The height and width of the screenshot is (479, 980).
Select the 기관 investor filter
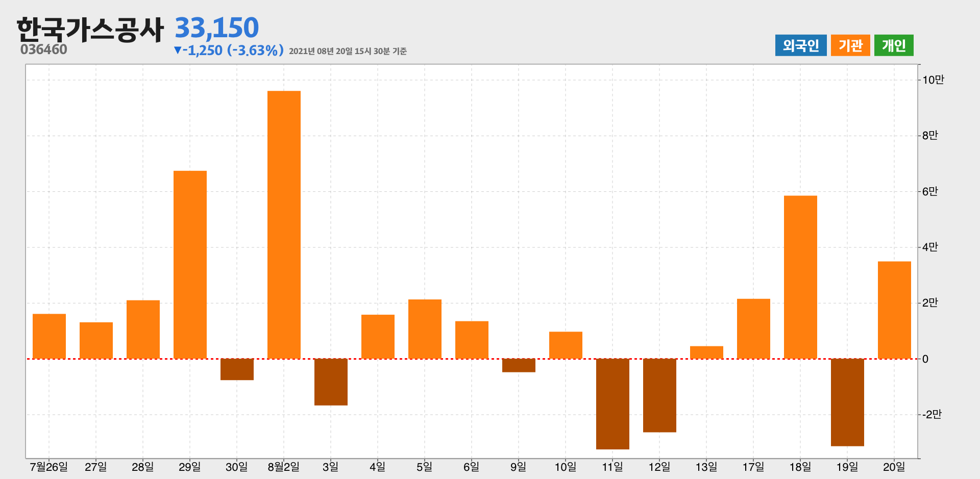pyautogui.click(x=850, y=45)
